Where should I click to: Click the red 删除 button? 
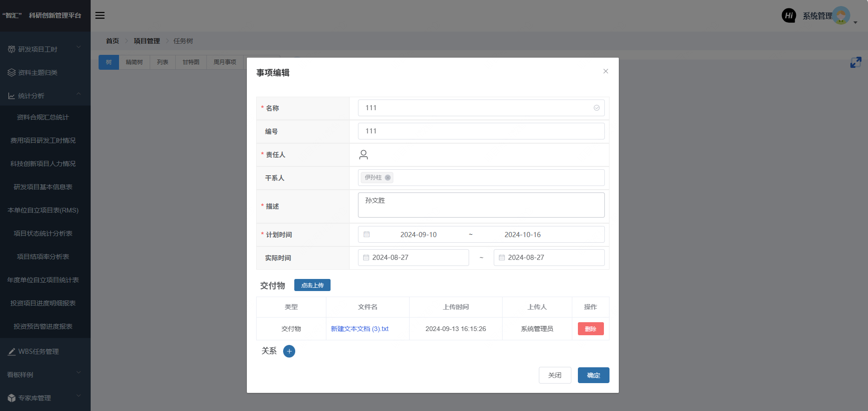tap(590, 329)
